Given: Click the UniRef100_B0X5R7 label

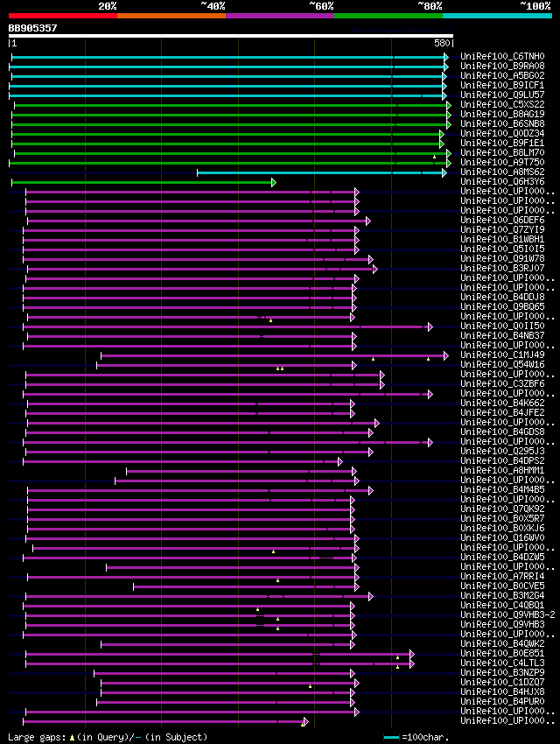Looking at the screenshot, I should click(502, 519).
